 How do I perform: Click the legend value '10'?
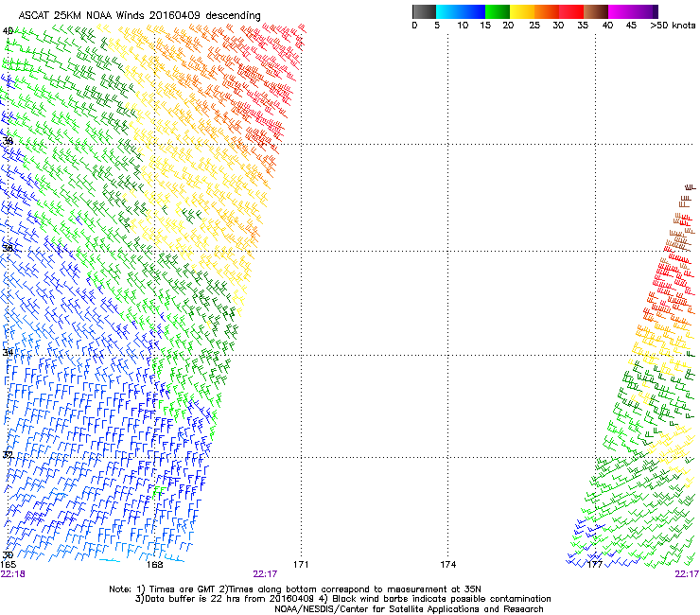click(463, 26)
